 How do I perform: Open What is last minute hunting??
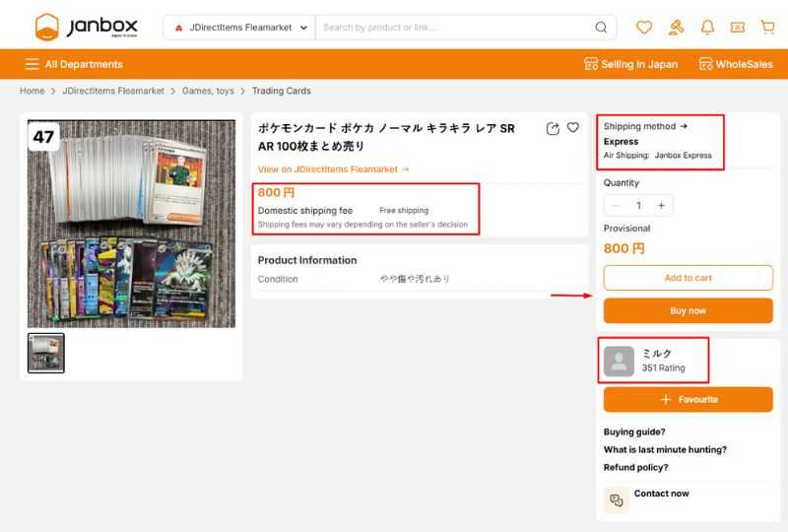tap(665, 449)
